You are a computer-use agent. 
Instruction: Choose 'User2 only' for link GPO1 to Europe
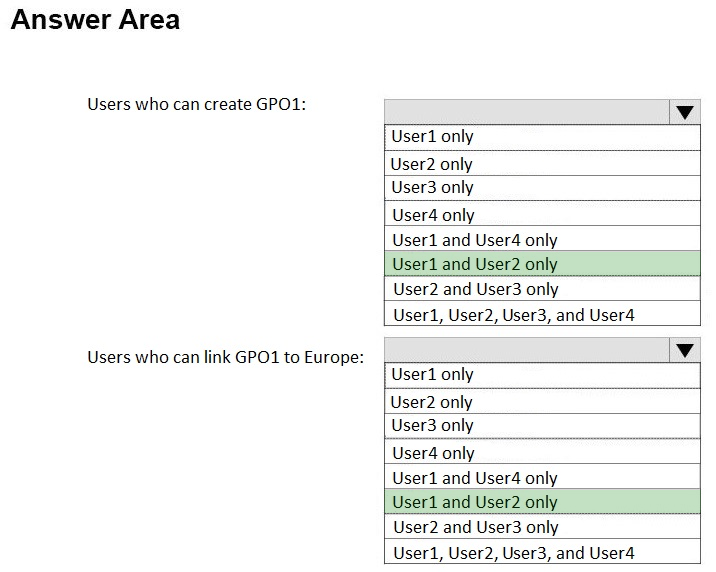coord(542,401)
